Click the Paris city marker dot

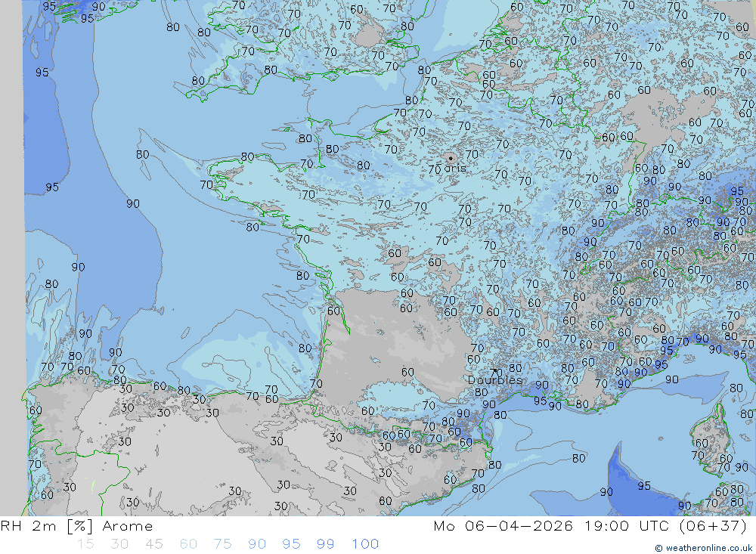coord(451,158)
